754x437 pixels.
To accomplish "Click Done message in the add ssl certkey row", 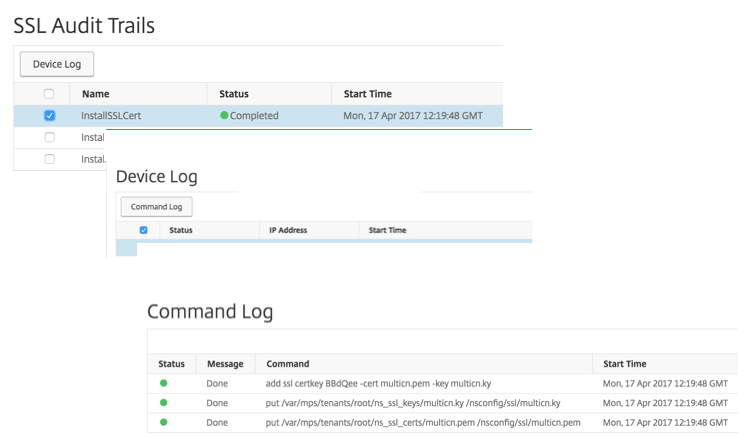I will [x=217, y=384].
